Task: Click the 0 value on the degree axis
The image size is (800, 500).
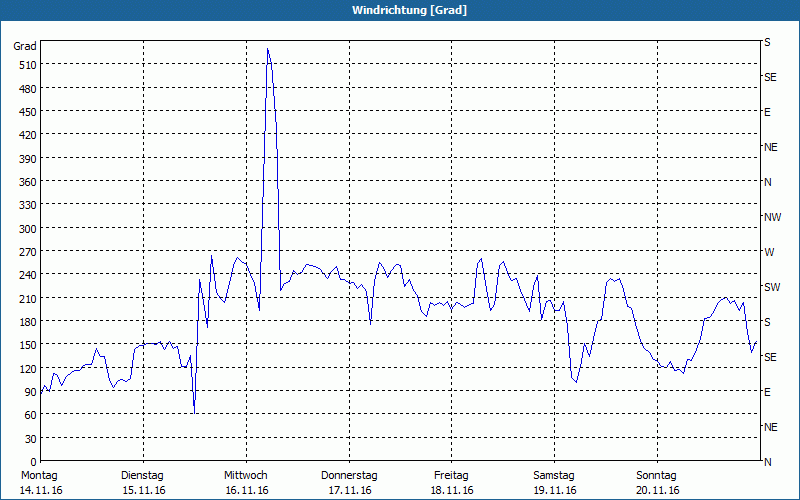Action: coord(34,462)
